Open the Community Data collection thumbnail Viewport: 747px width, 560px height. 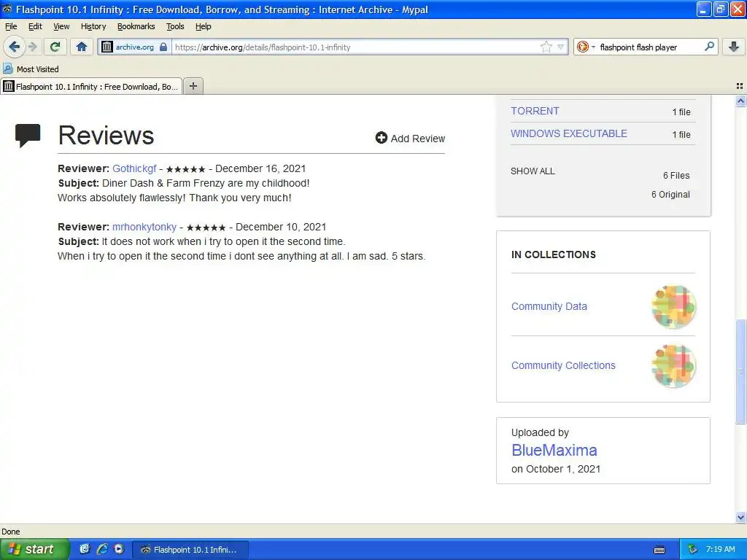pos(673,307)
